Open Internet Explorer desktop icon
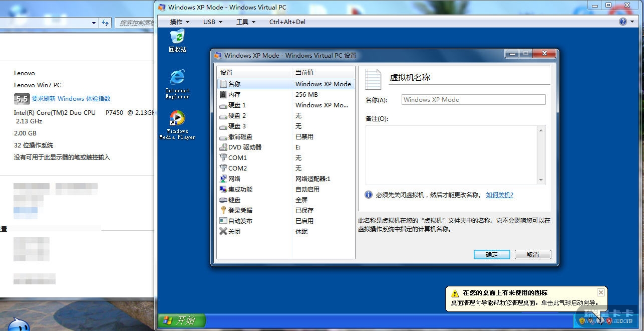Image resolution: width=644 pixels, height=331 pixels. (x=177, y=84)
